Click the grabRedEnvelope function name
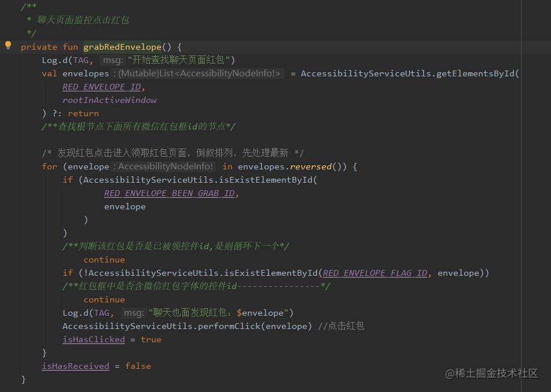The height and width of the screenshot is (392, 551). coord(122,47)
